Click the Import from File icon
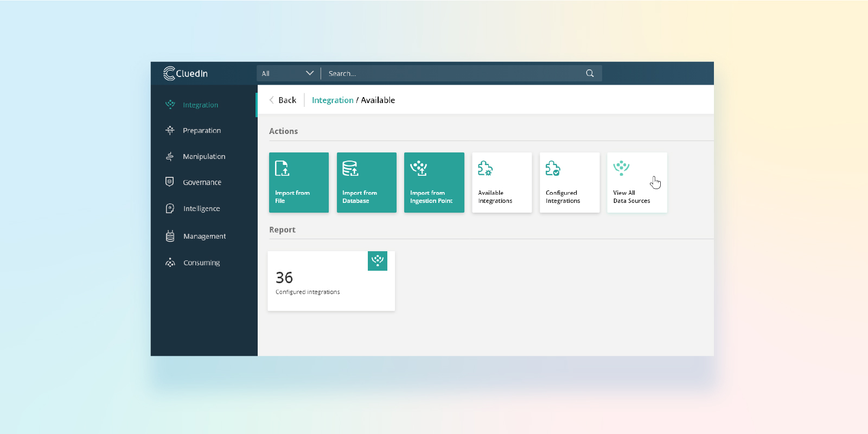This screenshot has width=868, height=434. pos(282,168)
